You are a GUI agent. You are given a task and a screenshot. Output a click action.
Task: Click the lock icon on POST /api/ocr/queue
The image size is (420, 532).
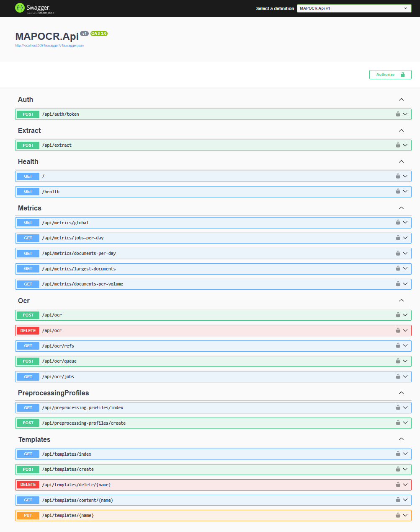tap(398, 361)
